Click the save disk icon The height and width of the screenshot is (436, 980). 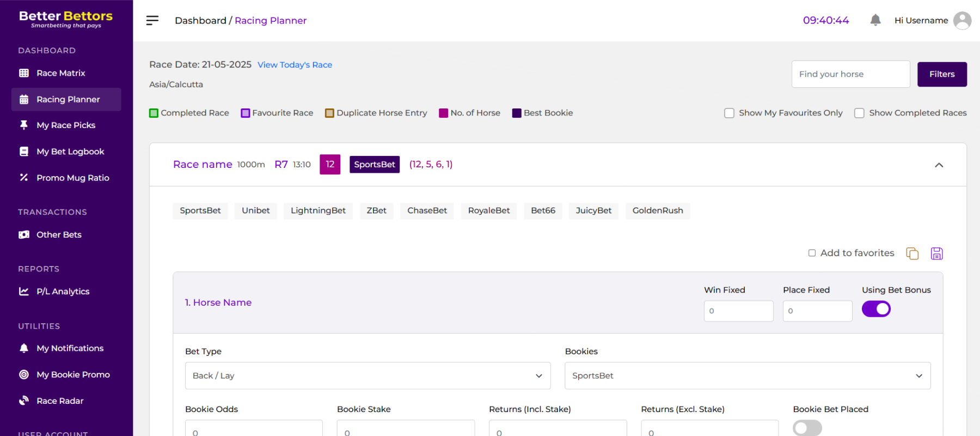pyautogui.click(x=936, y=253)
